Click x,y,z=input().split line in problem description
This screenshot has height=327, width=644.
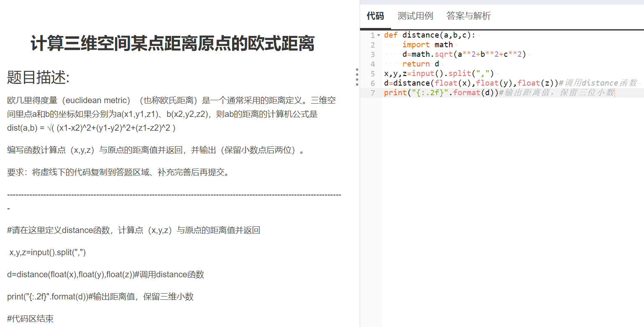point(47,253)
